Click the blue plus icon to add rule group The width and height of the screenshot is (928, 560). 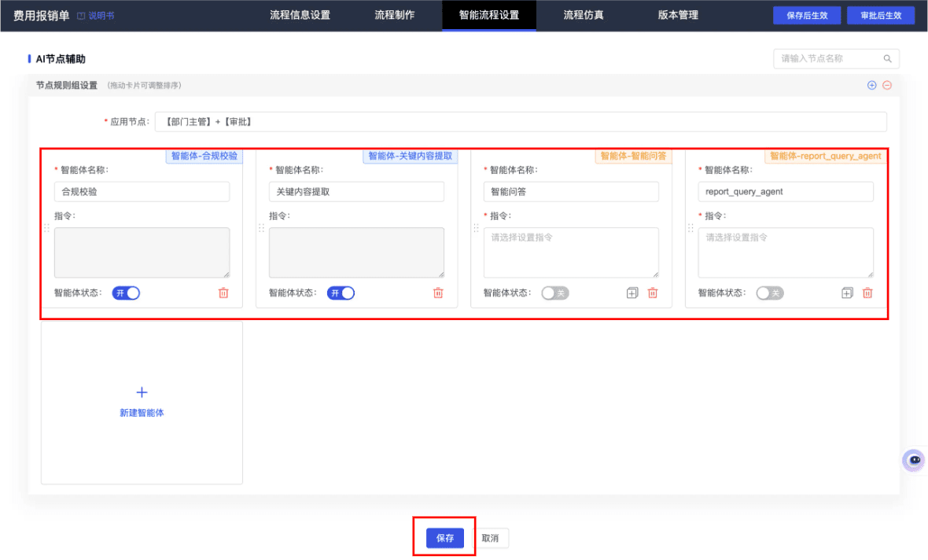pyautogui.click(x=872, y=85)
